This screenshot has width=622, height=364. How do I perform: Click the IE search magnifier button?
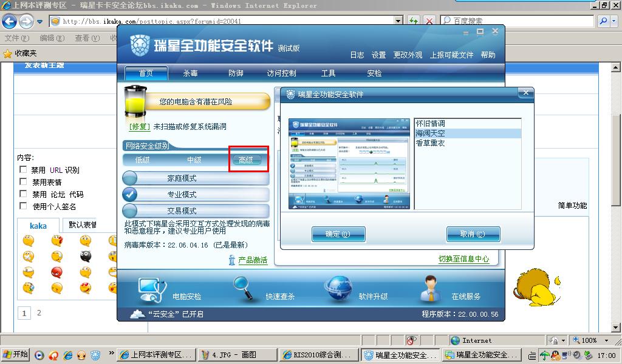point(603,21)
